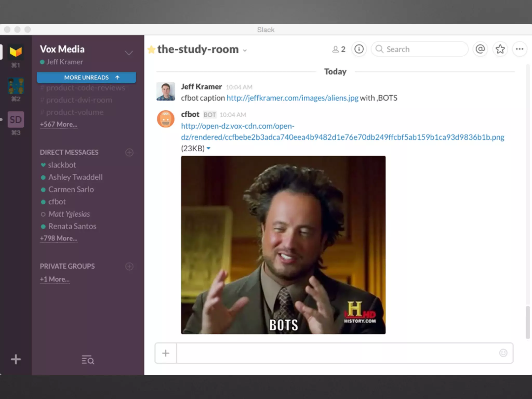532x399 pixels.
Task: Switch to the second team workspace icon
Action: point(16,86)
